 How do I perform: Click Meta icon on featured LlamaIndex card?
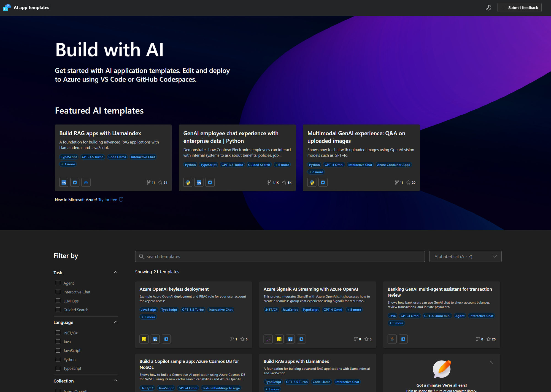[x=86, y=182]
